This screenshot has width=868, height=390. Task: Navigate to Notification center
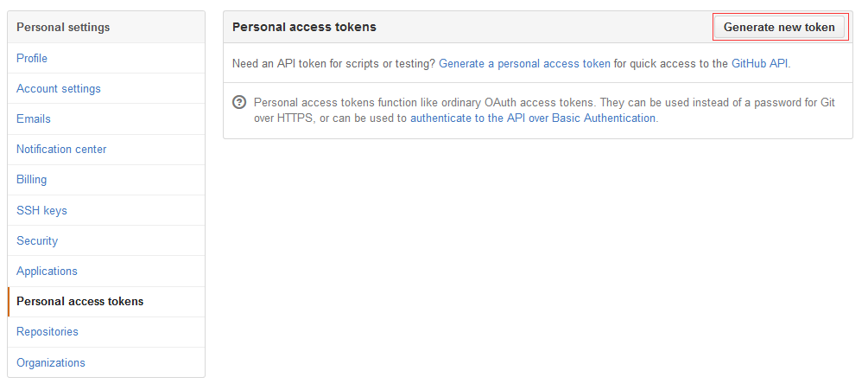pos(61,149)
